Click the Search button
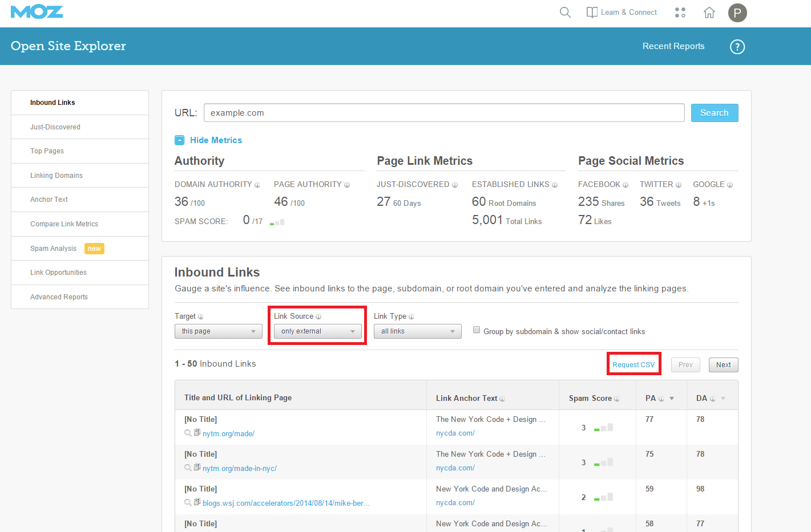Image resolution: width=811 pixels, height=532 pixels. point(715,113)
